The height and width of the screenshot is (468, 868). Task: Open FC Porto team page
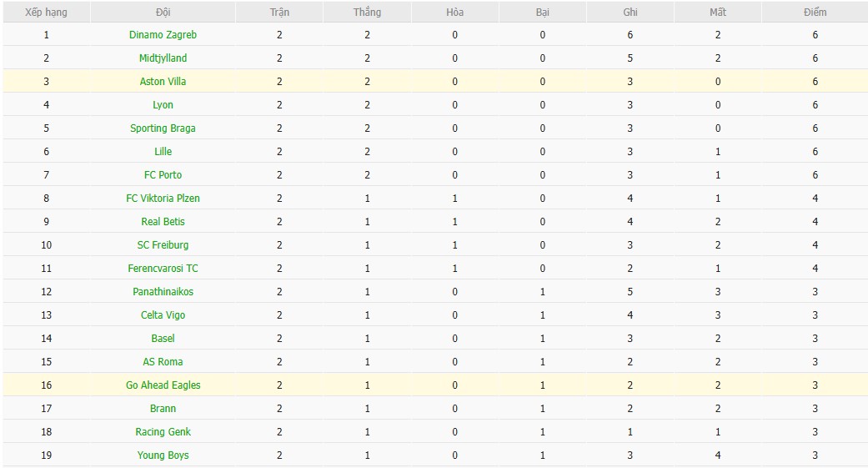pos(163,175)
